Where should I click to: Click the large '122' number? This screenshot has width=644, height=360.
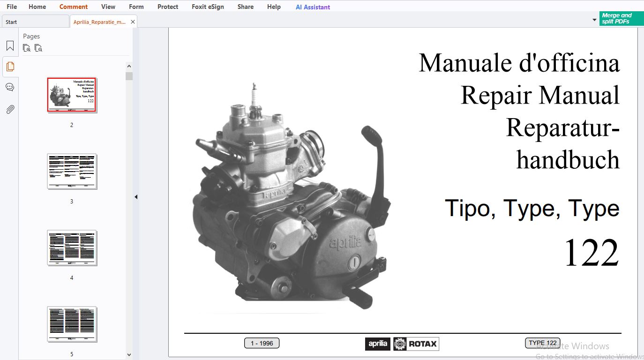(x=592, y=252)
